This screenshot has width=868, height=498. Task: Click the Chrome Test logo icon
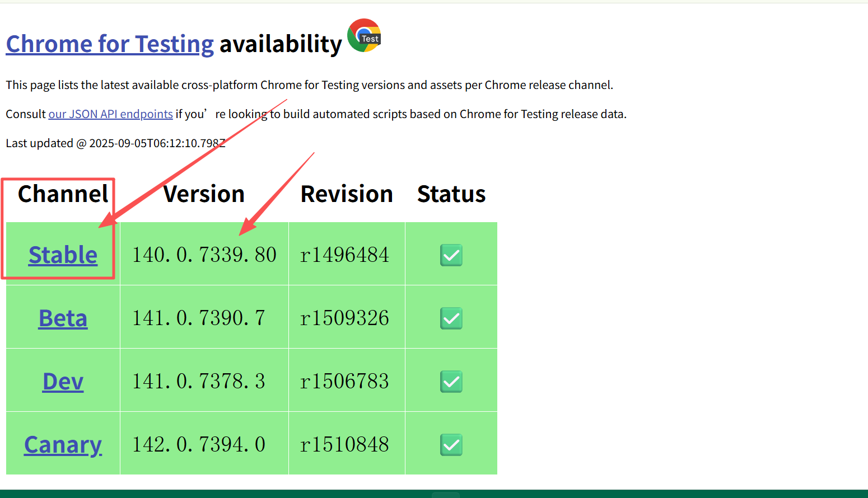(364, 35)
